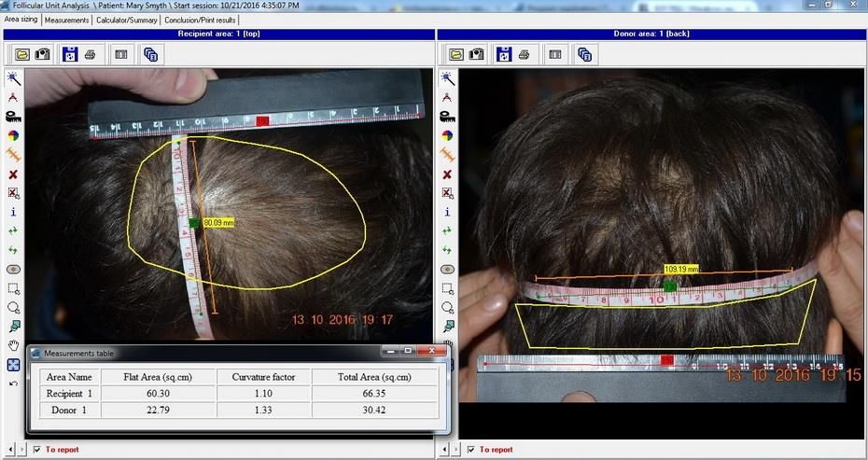Click camera capture icon in Donor area toolbar
This screenshot has height=460, width=868.
click(x=477, y=54)
